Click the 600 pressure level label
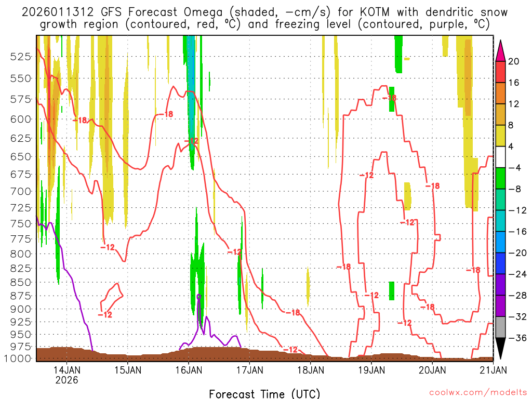This screenshot has width=532, height=399. [x=21, y=119]
